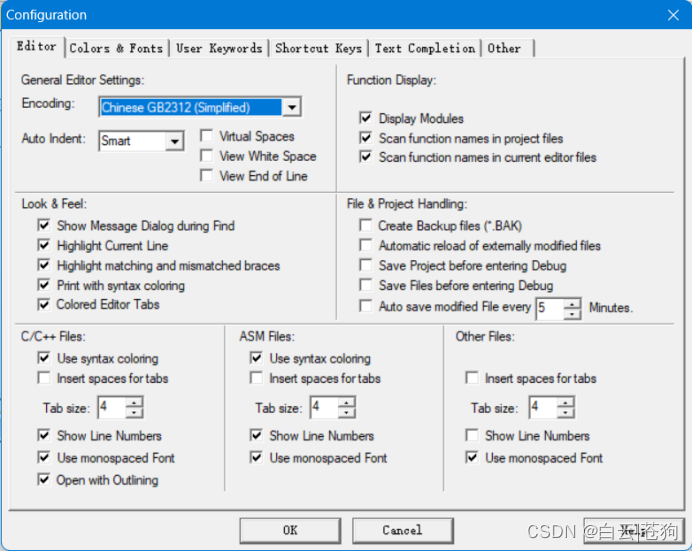693x552 pixels.
Task: Expand the Auto Indent dropdown
Action: click(175, 141)
